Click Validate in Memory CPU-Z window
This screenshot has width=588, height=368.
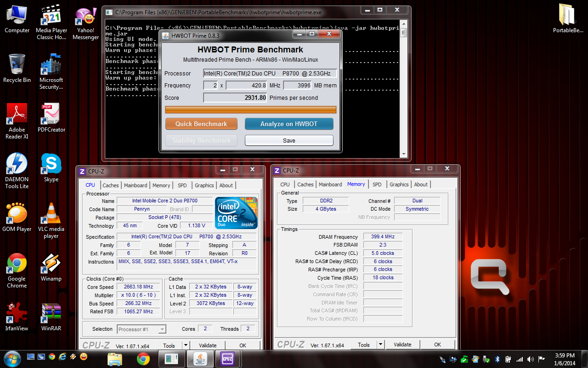403,345
